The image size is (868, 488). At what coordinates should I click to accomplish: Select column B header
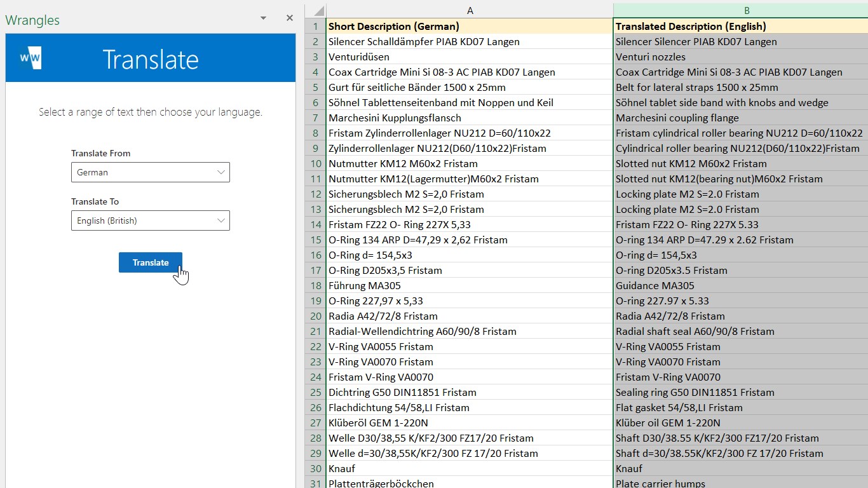point(741,11)
